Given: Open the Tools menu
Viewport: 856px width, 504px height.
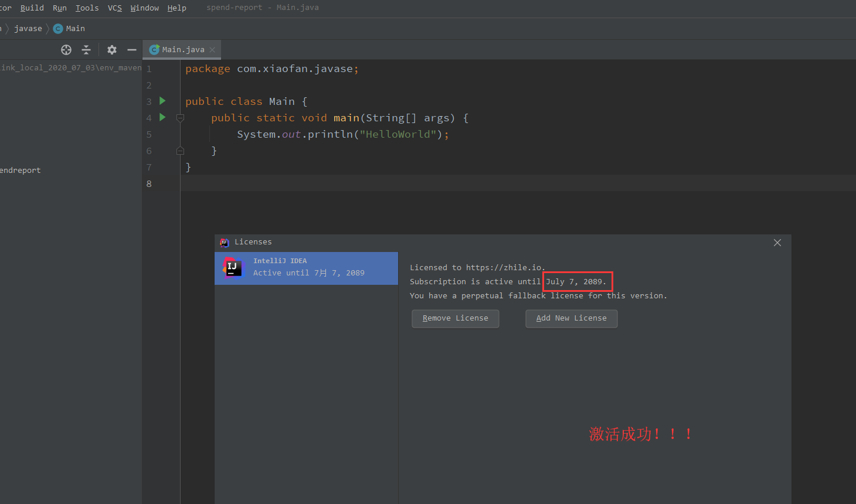Looking at the screenshot, I should point(87,8).
